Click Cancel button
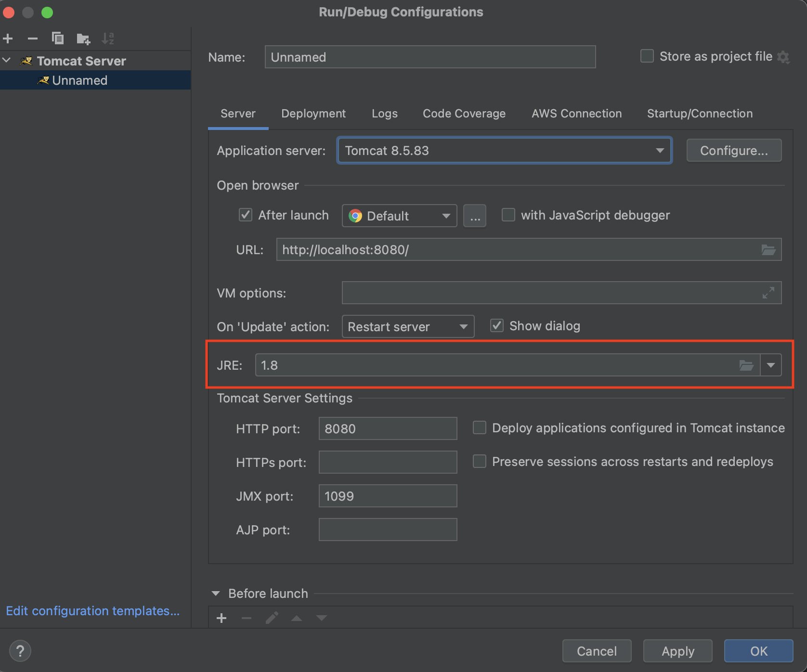 click(x=597, y=651)
